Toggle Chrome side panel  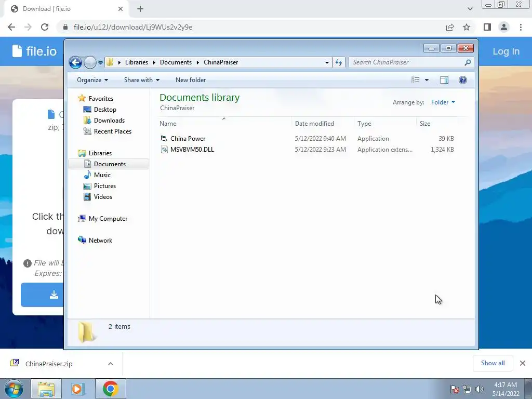(x=487, y=27)
